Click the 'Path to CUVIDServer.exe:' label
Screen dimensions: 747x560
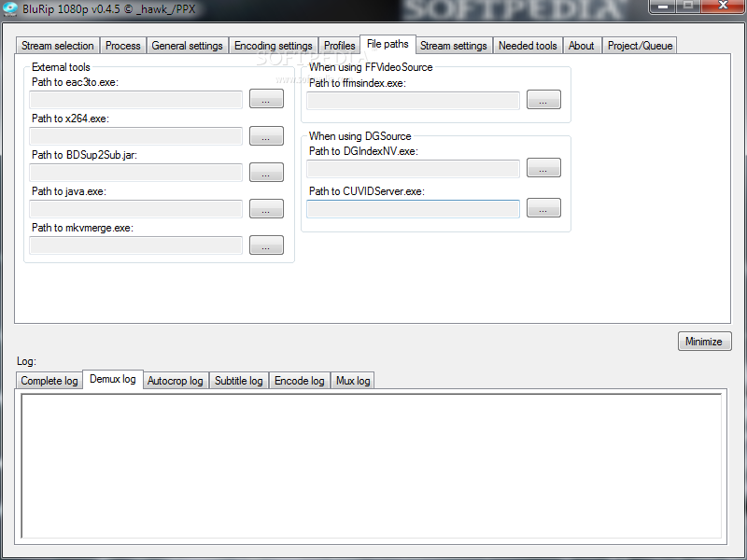[367, 191]
